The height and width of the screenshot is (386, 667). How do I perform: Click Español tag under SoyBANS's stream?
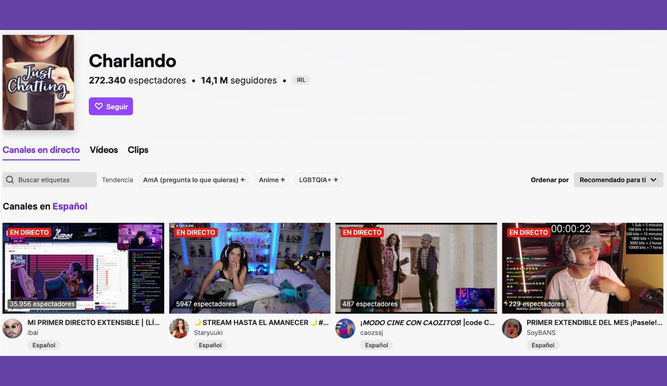[543, 345]
